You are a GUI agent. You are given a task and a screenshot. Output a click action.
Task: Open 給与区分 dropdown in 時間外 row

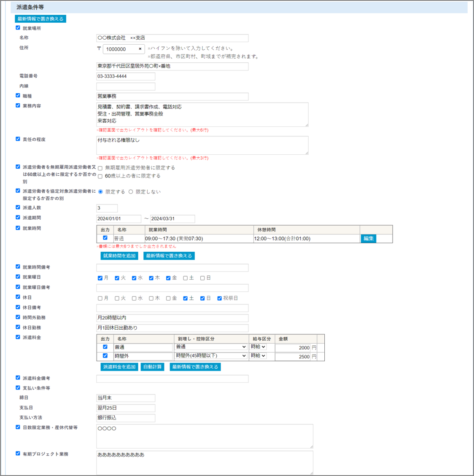click(258, 356)
